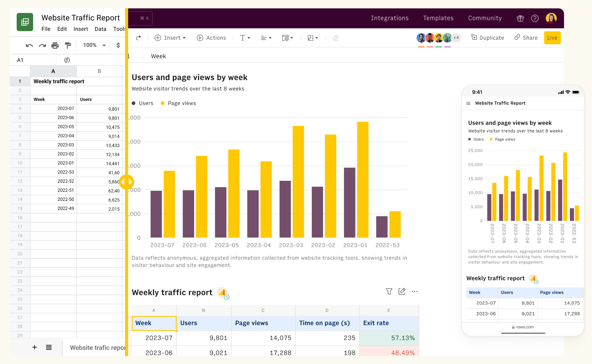592x364 pixels.
Task: Click the undo icon in spreadsheet toolbar
Action: [29, 45]
